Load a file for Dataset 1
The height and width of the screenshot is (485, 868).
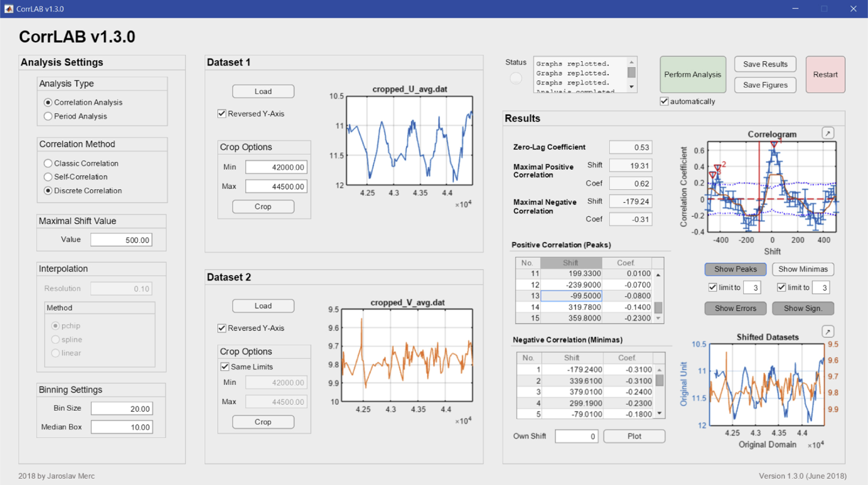[x=263, y=92]
